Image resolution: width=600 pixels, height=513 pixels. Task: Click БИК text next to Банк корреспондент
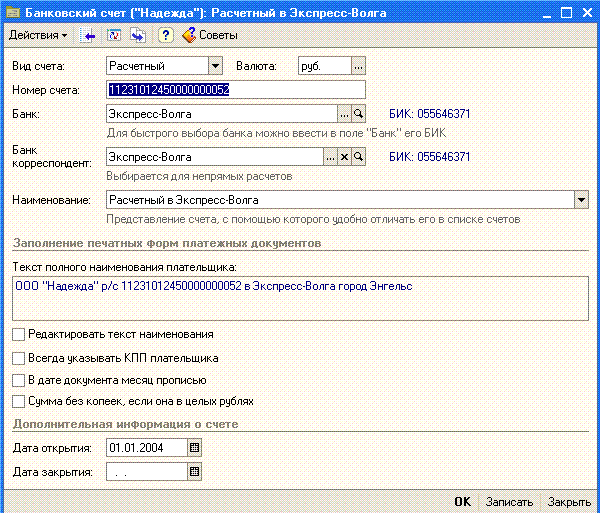(429, 157)
